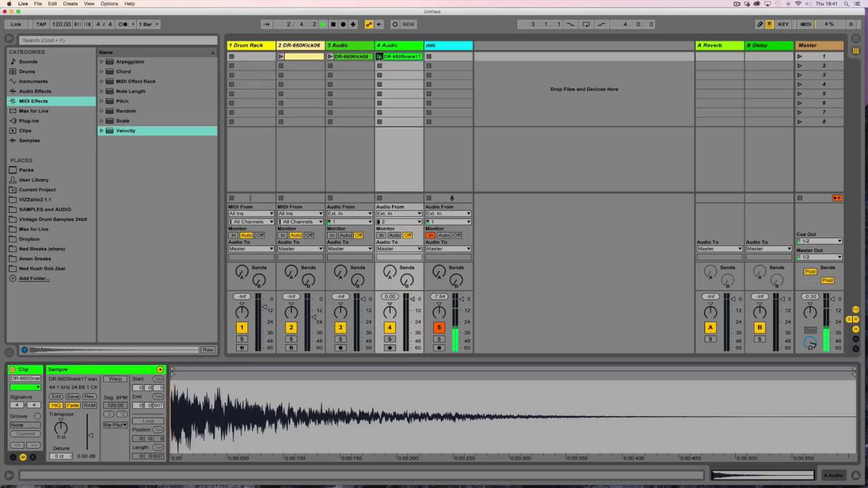Open the clip color dropdown
The height and width of the screenshot is (488, 868).
point(24,388)
